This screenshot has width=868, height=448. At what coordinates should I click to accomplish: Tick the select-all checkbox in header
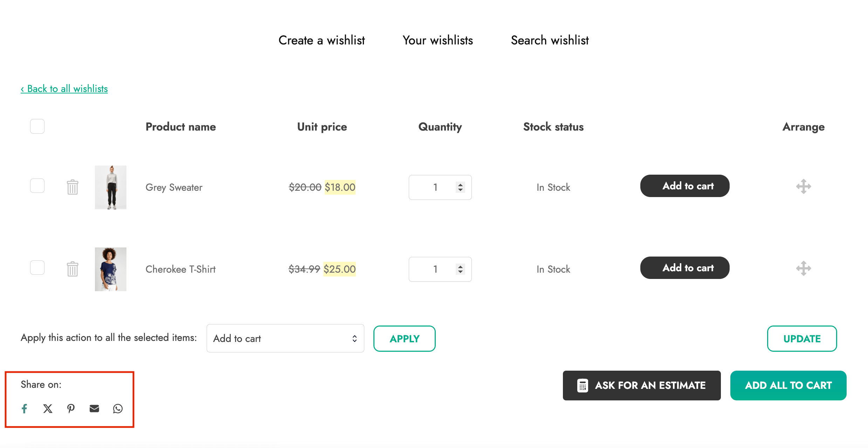(x=37, y=126)
